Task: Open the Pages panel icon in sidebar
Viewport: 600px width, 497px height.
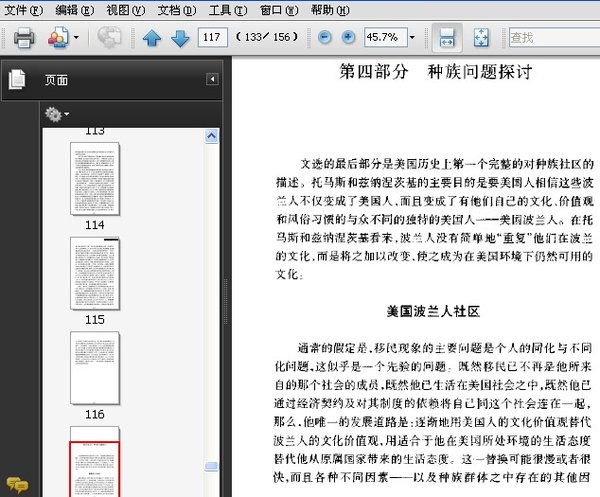Action: click(x=17, y=80)
